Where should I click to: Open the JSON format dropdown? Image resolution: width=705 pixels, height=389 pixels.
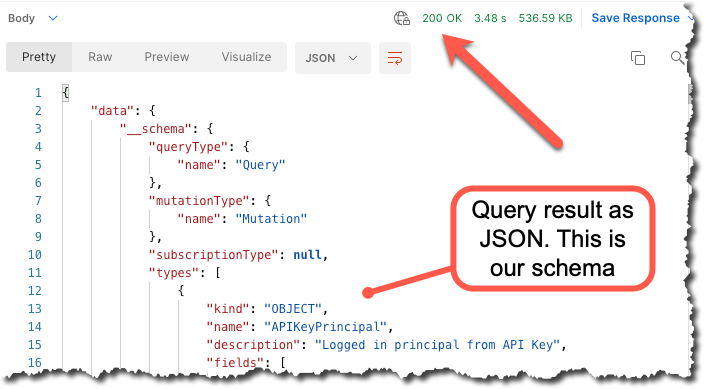333,58
